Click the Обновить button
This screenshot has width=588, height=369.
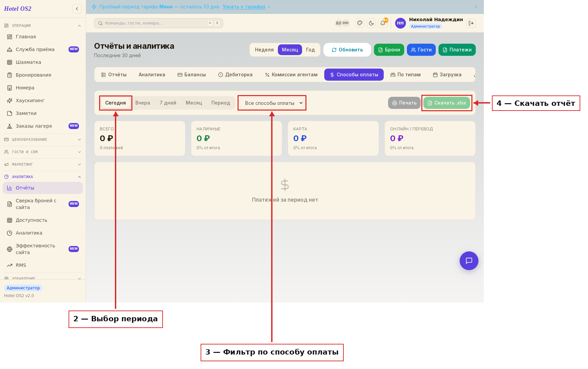[x=347, y=50]
